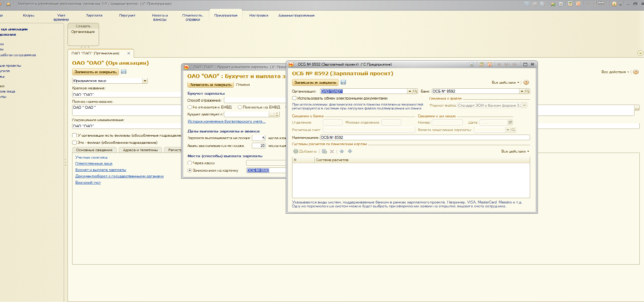The image size is (644, 302).
Task: Open calculator in ОСБ № 8592 title bar
Action: click(x=481, y=64)
